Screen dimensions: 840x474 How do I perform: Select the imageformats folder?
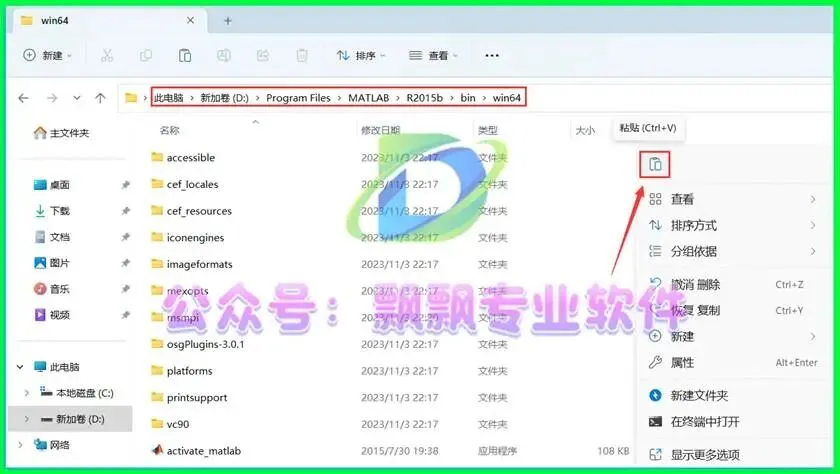tap(192, 264)
